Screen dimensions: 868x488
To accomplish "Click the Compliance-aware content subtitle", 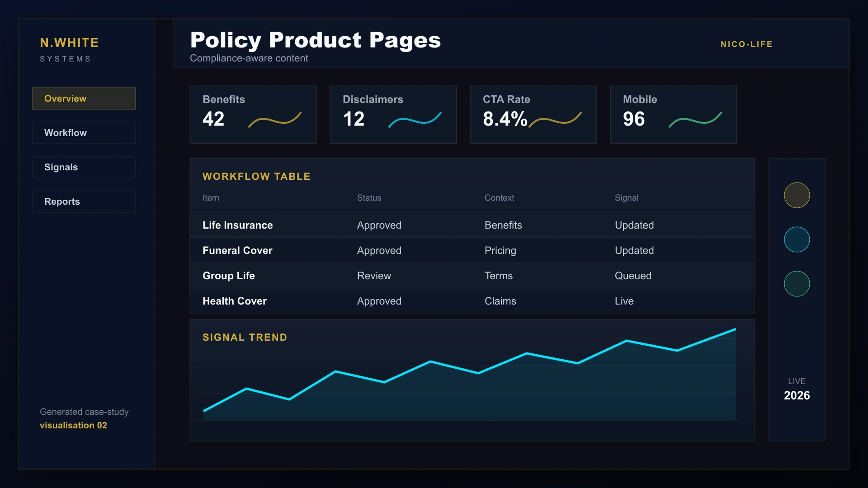I will tap(249, 58).
